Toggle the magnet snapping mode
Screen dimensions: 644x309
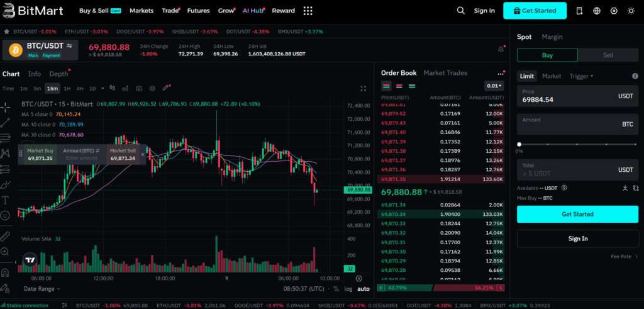coord(5,272)
